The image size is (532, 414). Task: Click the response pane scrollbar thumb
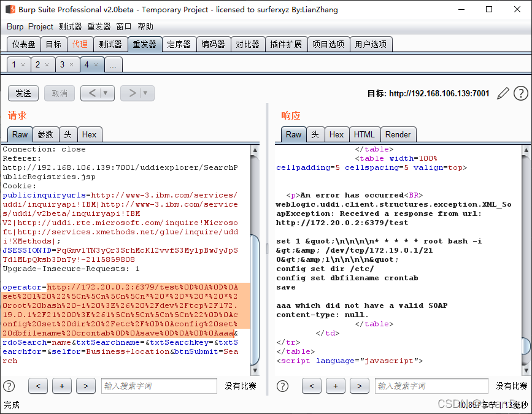click(526, 346)
